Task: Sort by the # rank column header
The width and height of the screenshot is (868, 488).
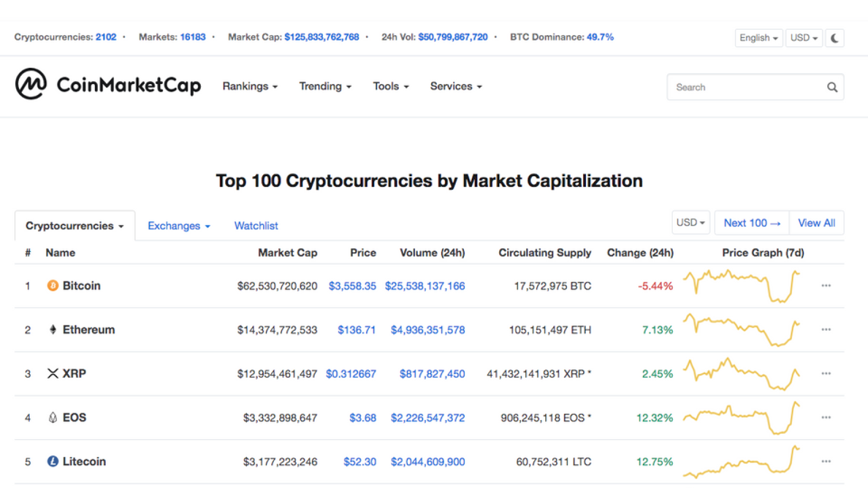Action: [x=28, y=253]
